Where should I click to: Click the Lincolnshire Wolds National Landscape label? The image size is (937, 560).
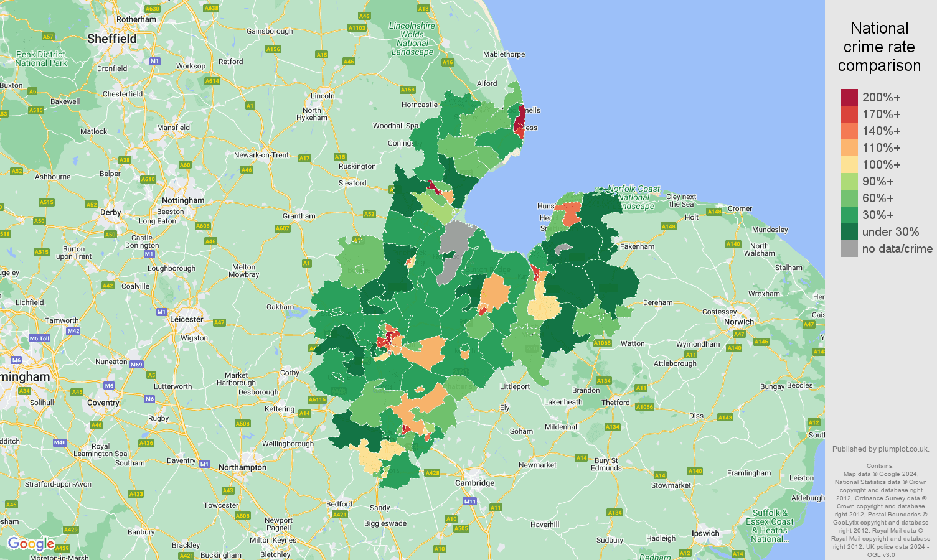[412, 39]
